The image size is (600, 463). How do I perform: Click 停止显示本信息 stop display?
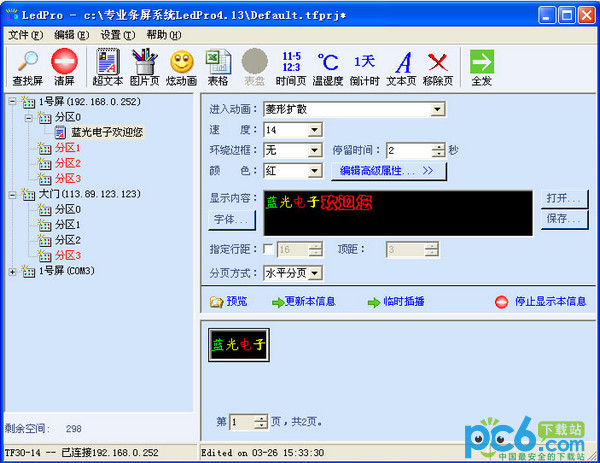pyautogui.click(x=540, y=302)
